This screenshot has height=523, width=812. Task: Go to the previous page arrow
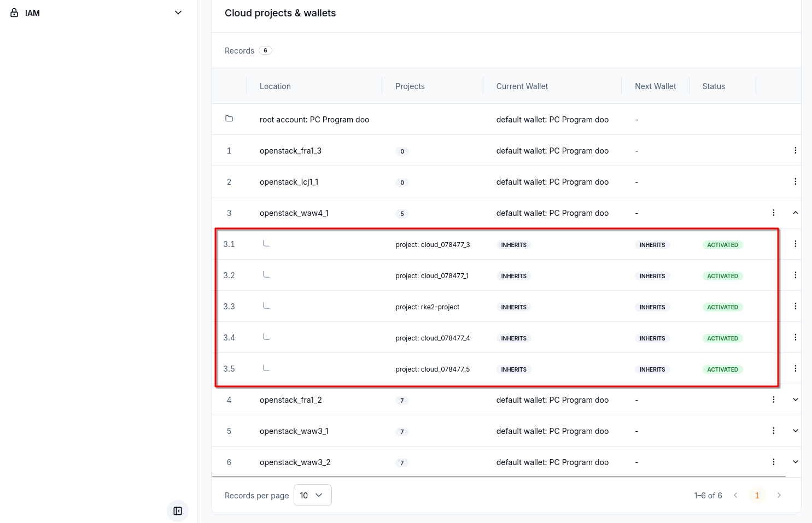735,495
